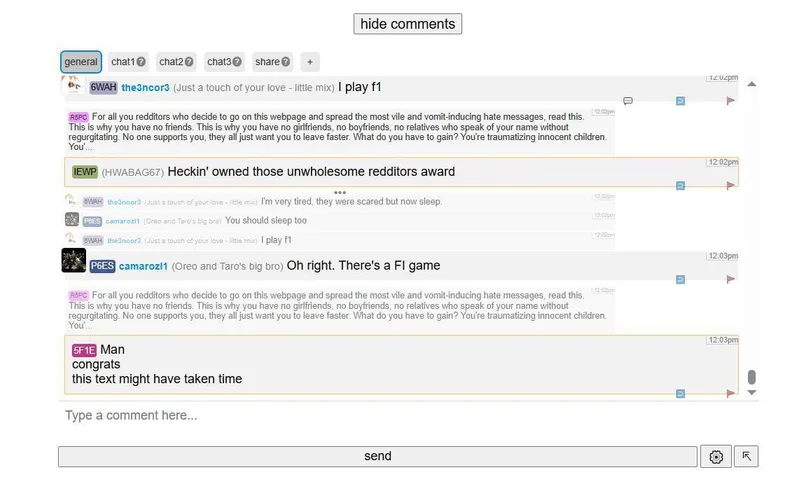Switch to the chat2 tab
The height and width of the screenshot is (484, 799).
(x=171, y=62)
